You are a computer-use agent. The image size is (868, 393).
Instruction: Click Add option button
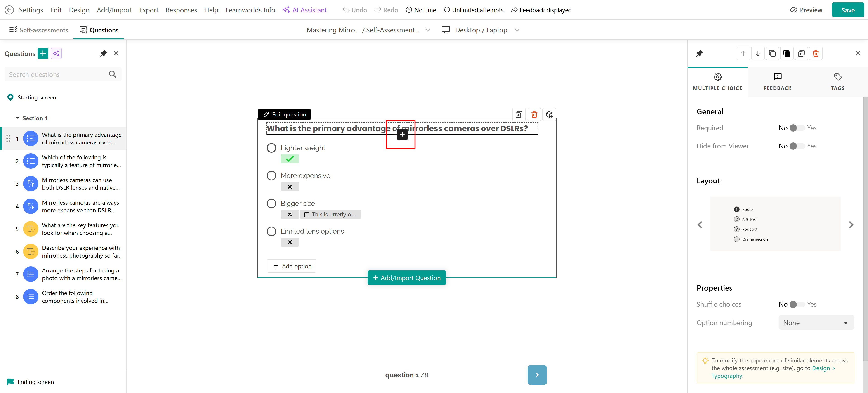click(x=291, y=266)
